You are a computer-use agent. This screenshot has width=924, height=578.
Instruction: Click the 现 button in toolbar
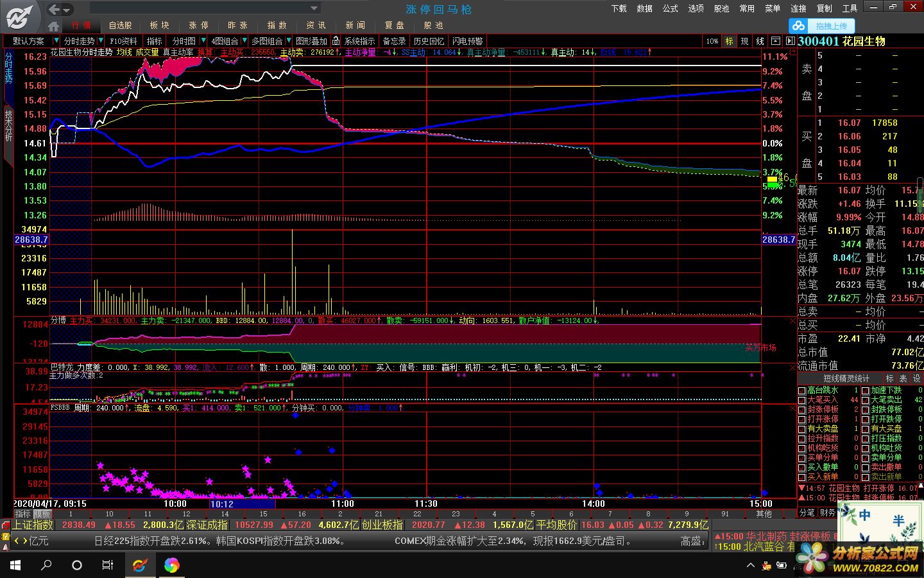744,40
